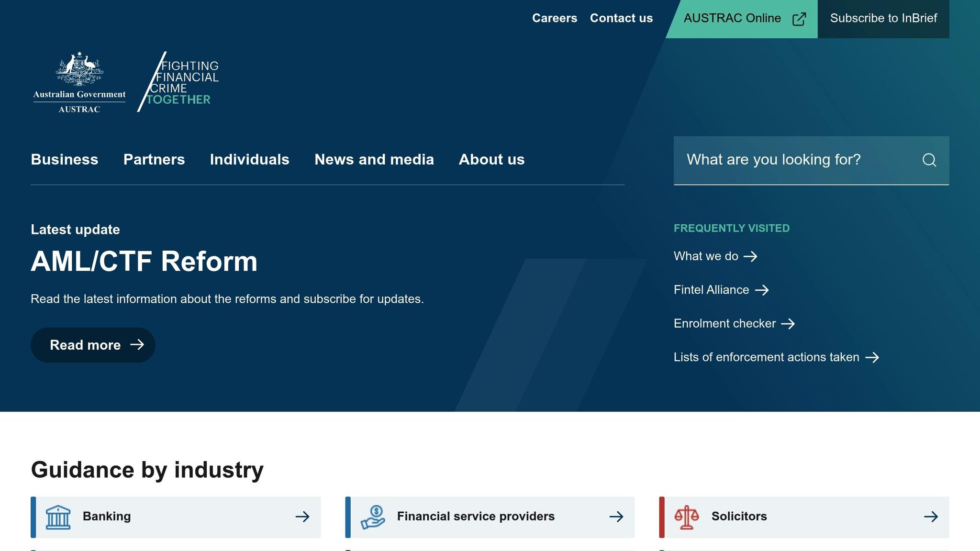This screenshot has height=551, width=980.
Task: Open the News and media menu
Action: coord(374,159)
